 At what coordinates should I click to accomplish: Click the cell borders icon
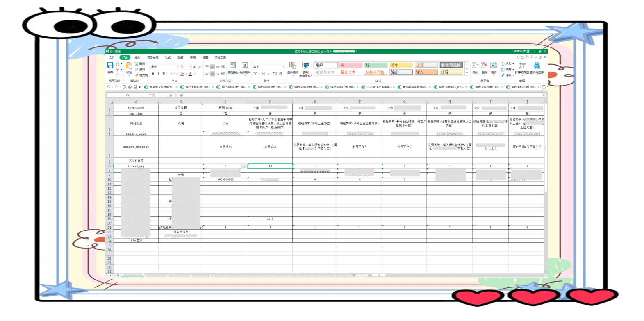coord(173,74)
